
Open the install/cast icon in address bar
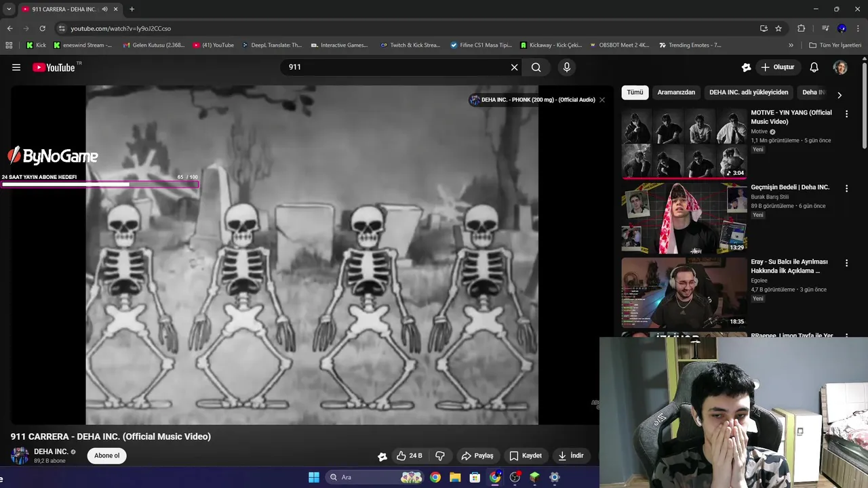point(764,28)
